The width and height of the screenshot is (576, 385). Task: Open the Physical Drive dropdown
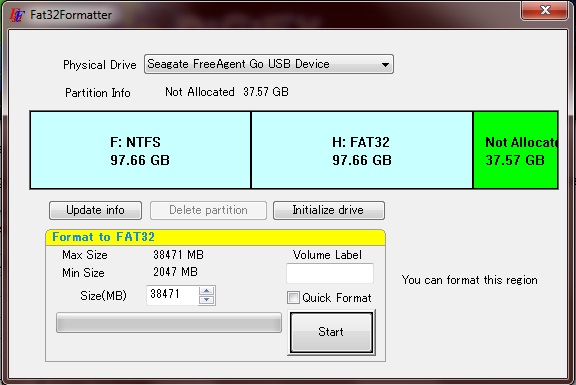[269, 64]
